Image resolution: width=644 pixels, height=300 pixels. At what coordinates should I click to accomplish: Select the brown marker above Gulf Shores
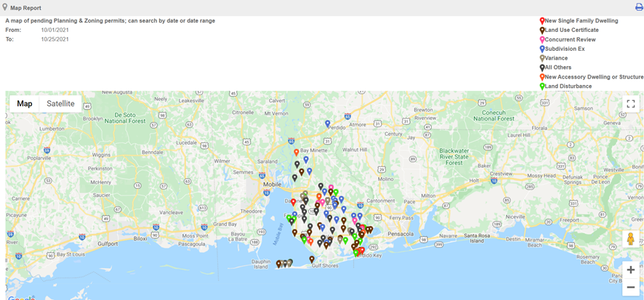point(312,259)
